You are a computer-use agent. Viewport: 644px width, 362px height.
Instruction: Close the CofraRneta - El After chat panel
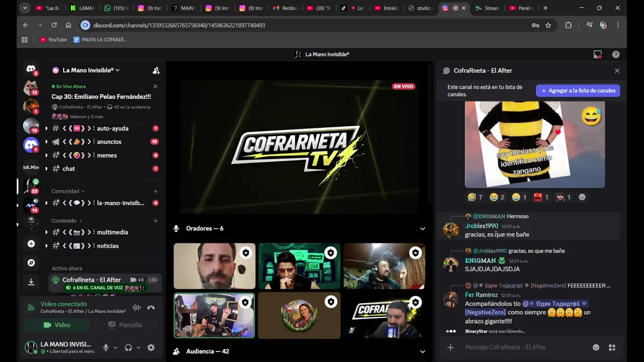(x=617, y=71)
